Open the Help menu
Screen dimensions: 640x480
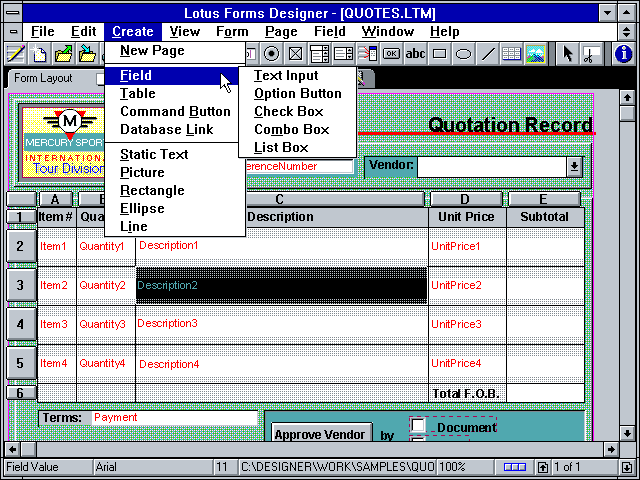click(x=444, y=31)
